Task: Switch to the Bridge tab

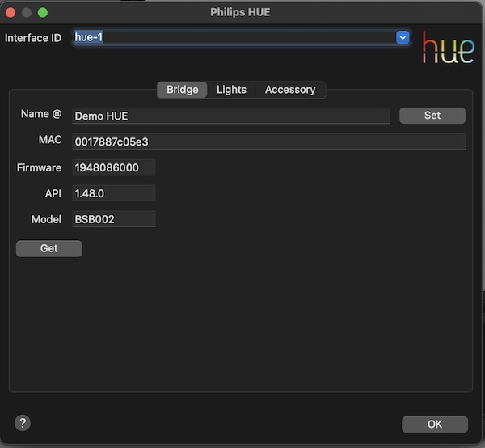Action: 182,90
